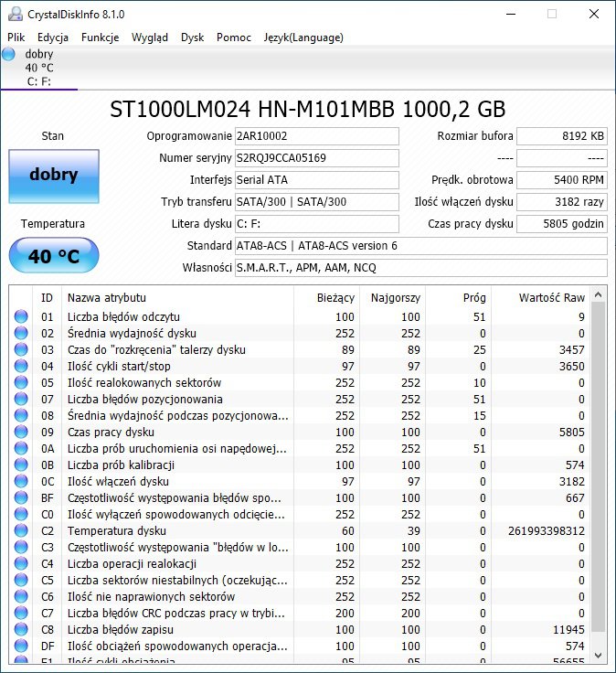Click the Tryb transferu field SATA/300
Screen dimensions: 616x673
[316, 202]
